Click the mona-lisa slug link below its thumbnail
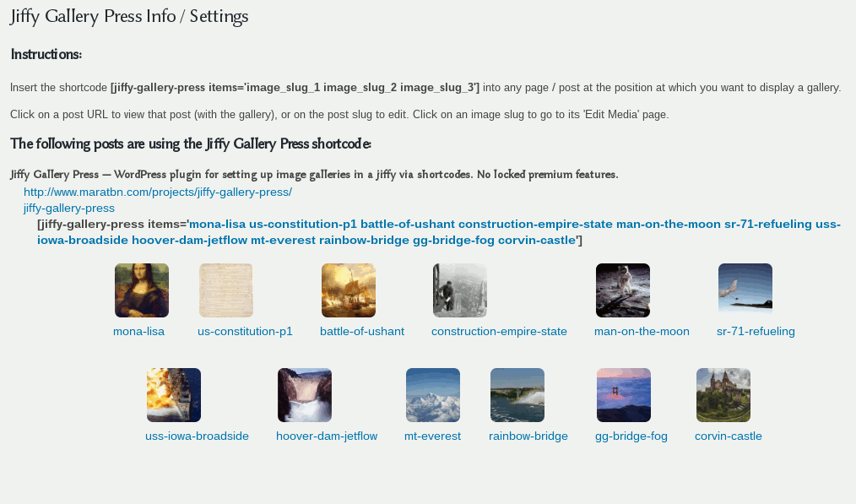This screenshot has width=856, height=504. coord(138,331)
